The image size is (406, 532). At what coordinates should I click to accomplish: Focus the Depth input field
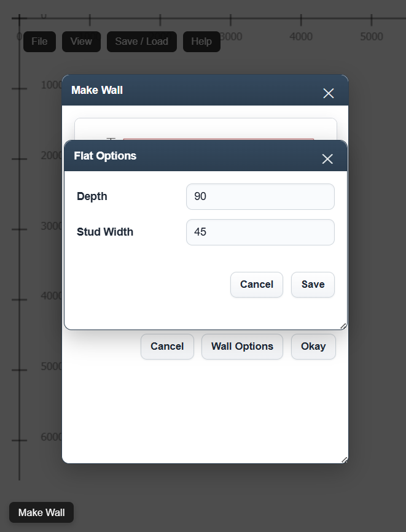click(x=260, y=197)
